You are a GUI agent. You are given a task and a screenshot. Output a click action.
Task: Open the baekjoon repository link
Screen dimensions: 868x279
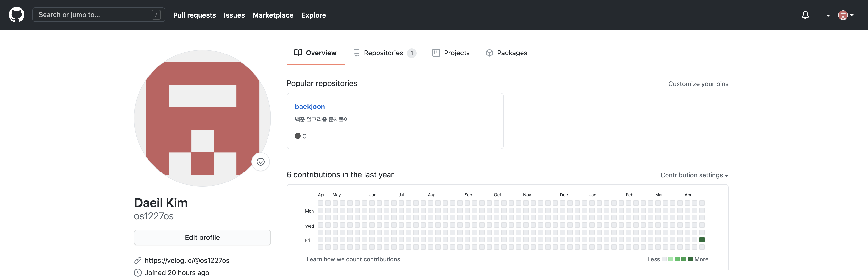[x=310, y=106]
